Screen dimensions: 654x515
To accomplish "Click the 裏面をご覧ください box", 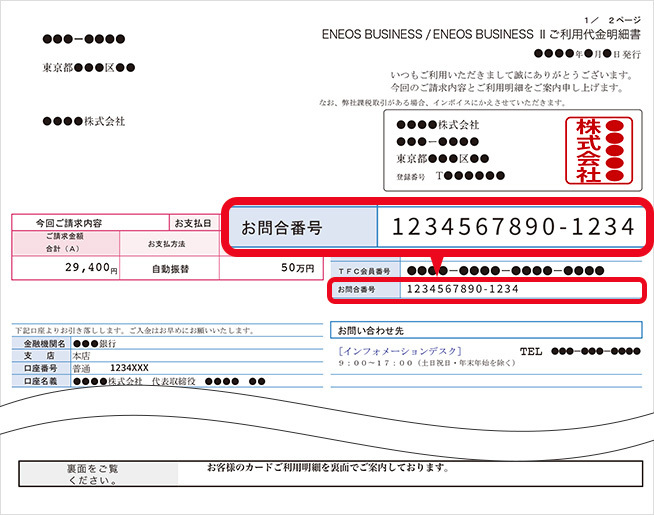I will coord(98,473).
